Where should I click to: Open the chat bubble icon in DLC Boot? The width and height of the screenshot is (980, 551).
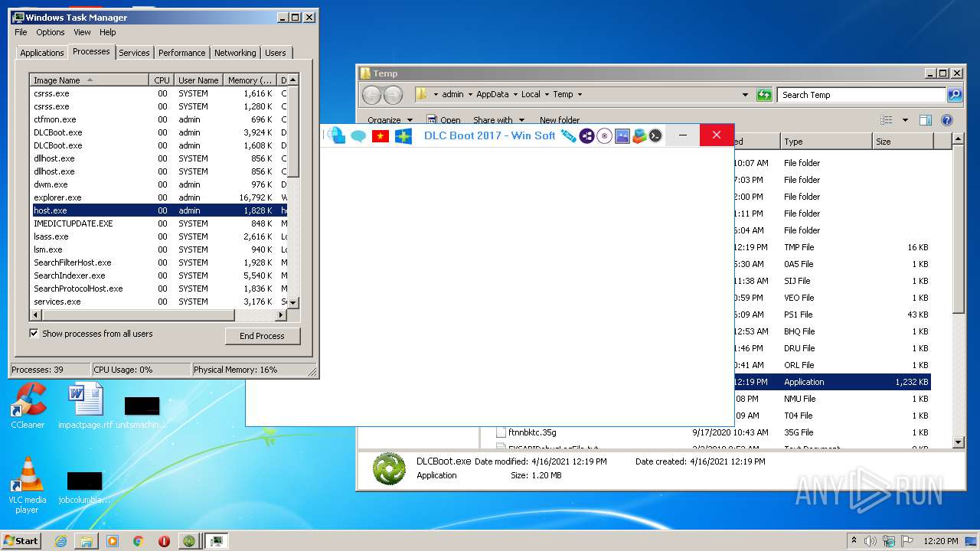click(358, 136)
